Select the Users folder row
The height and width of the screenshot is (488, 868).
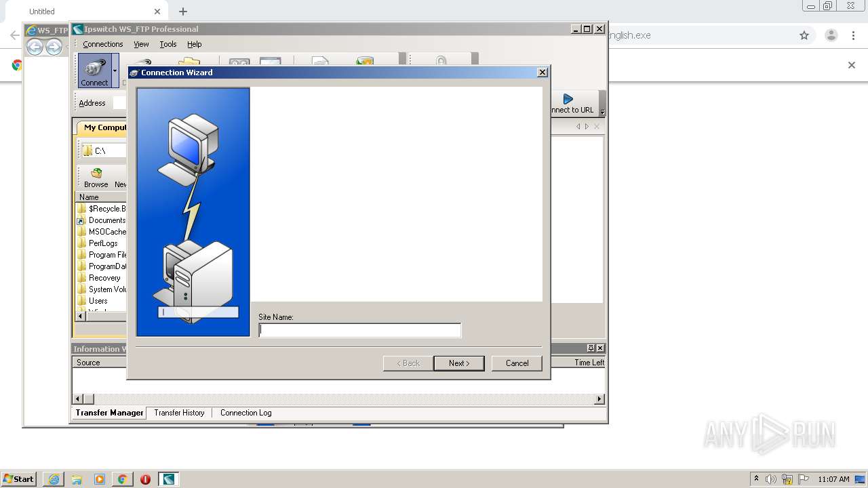[x=101, y=301]
